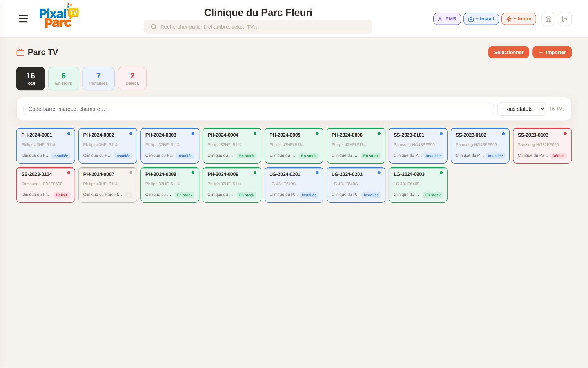Screen dimensions: 588x368
Task: Focus the Code-barre, marque, chambre search field
Action: click(x=258, y=109)
